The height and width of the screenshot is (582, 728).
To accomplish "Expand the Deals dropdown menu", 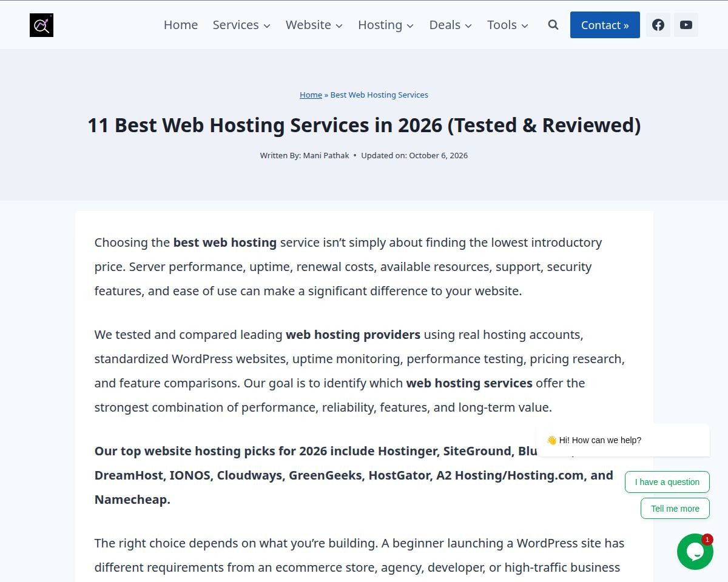I will coord(450,25).
